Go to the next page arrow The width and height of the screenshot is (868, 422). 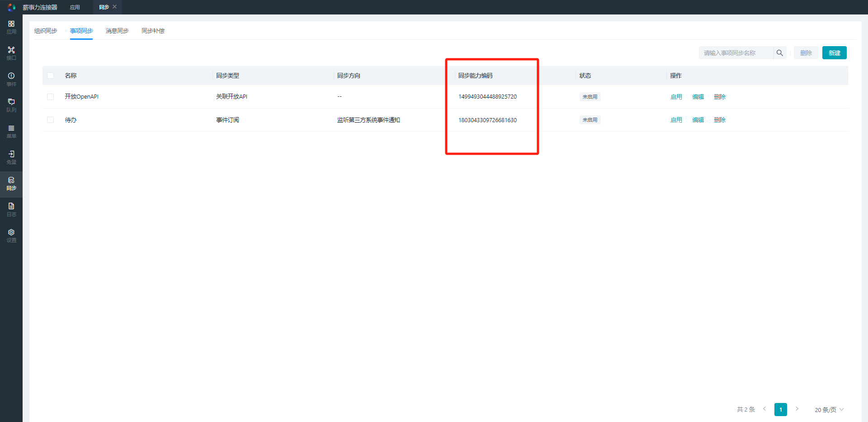[797, 409]
